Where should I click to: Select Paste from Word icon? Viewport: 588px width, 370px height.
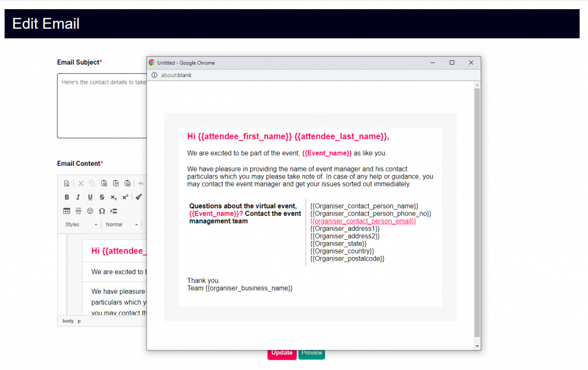[x=127, y=184]
